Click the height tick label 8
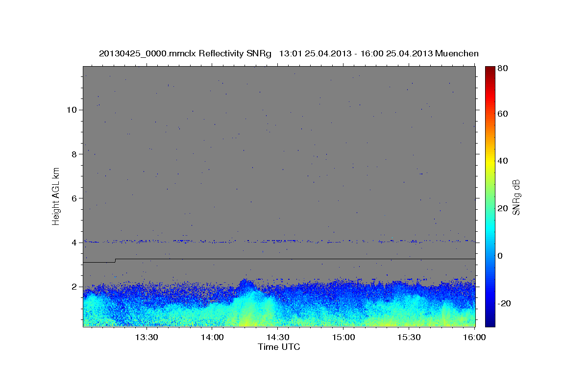This screenshot has height=392, width=588. pyautogui.click(x=75, y=154)
